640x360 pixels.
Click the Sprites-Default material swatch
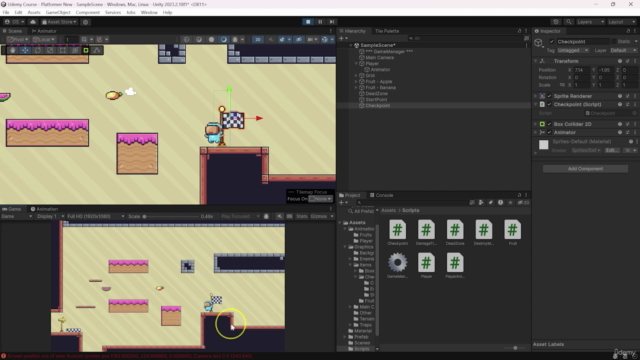(544, 145)
